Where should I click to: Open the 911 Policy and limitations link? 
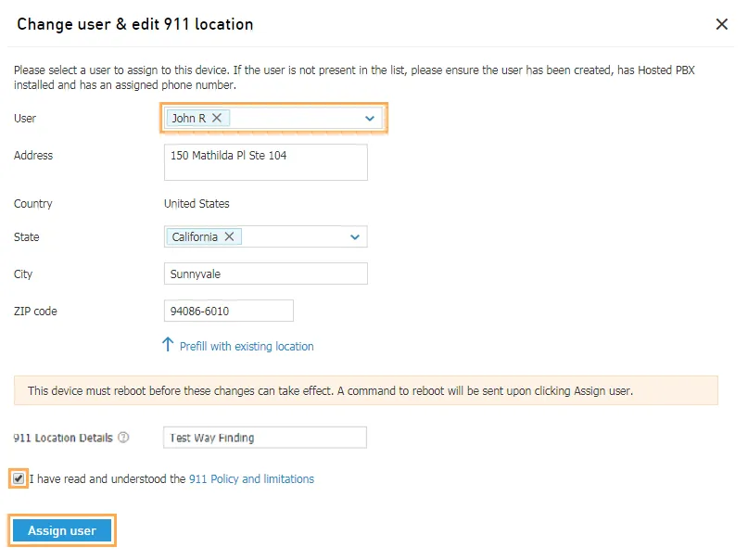pyautogui.click(x=251, y=479)
